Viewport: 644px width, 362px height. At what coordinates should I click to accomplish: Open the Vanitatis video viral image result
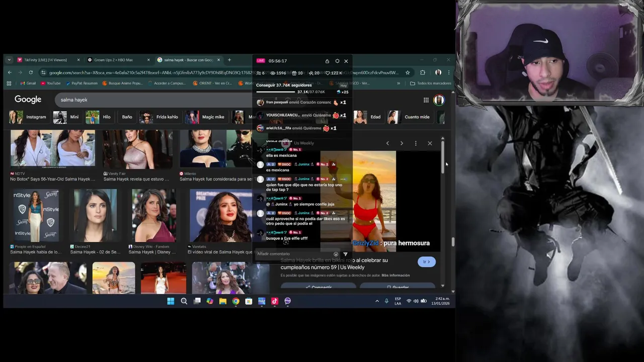[220, 222]
